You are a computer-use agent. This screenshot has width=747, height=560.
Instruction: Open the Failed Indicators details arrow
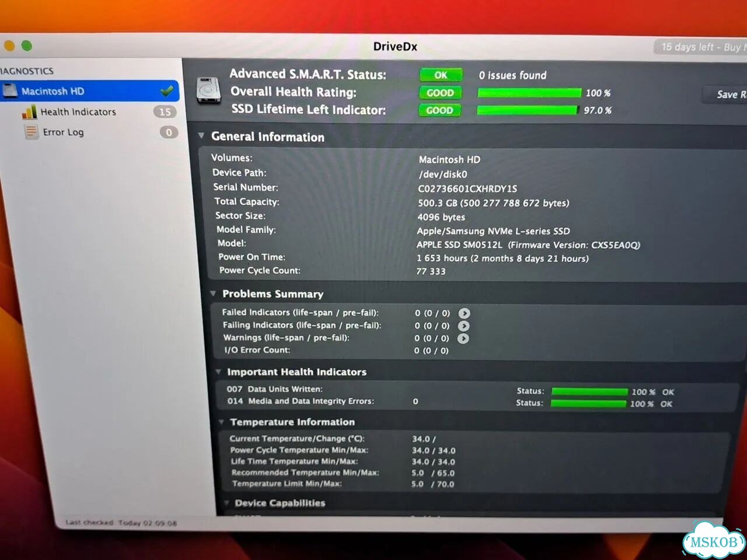click(464, 313)
